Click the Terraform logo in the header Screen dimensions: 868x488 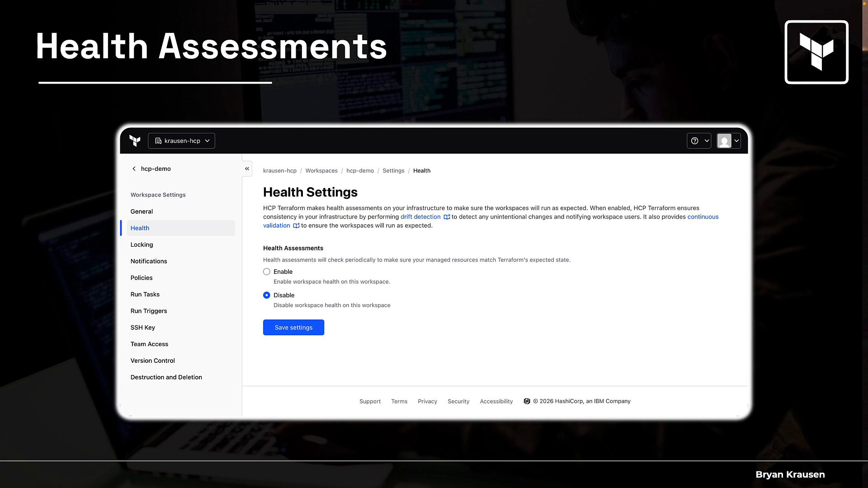[x=135, y=141]
